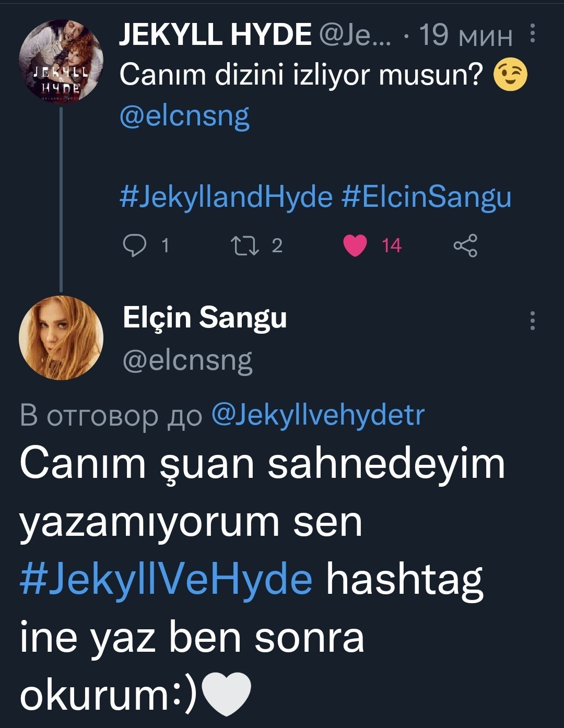The image size is (564, 728).
Task: Click the blue @elcnsng mention in first tweet
Action: (184, 116)
